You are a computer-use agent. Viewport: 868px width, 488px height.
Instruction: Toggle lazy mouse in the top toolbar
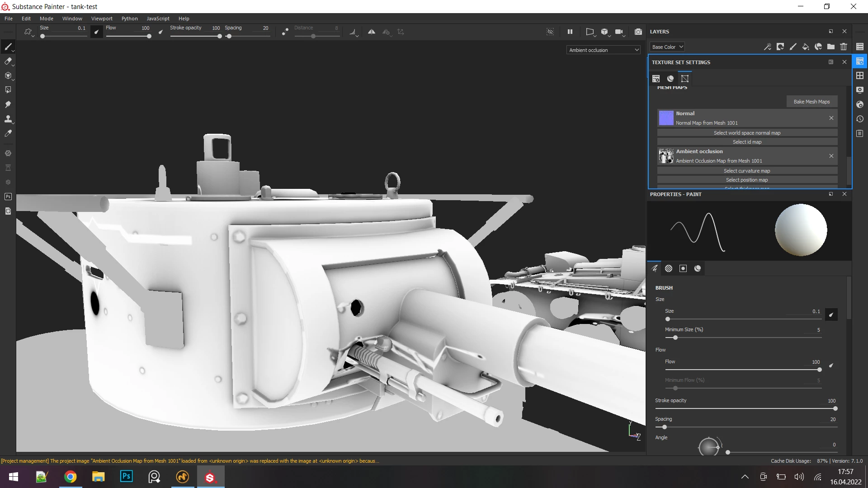(x=285, y=32)
